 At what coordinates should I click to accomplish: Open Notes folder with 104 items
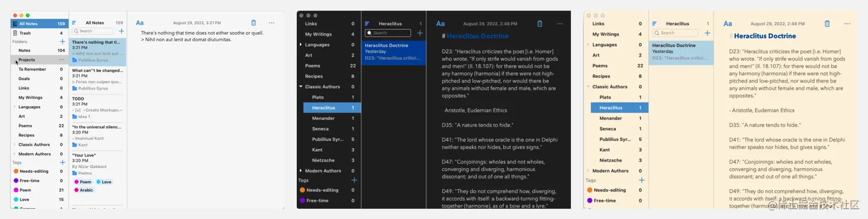click(x=40, y=50)
